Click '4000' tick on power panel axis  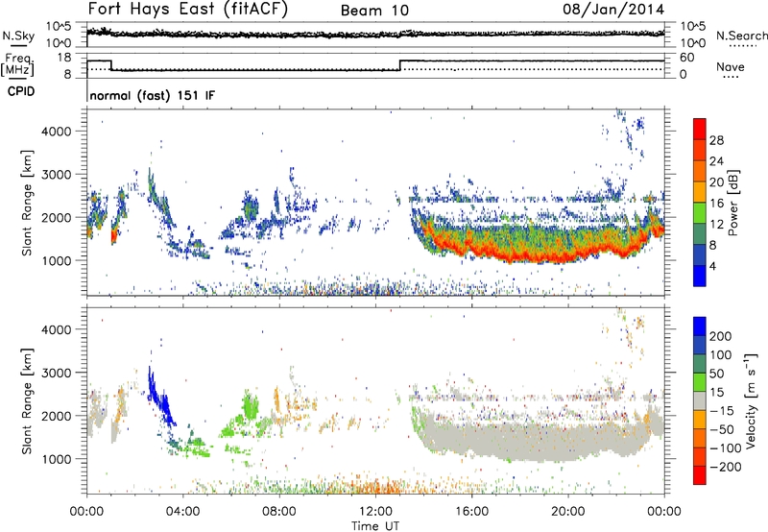coord(56,132)
